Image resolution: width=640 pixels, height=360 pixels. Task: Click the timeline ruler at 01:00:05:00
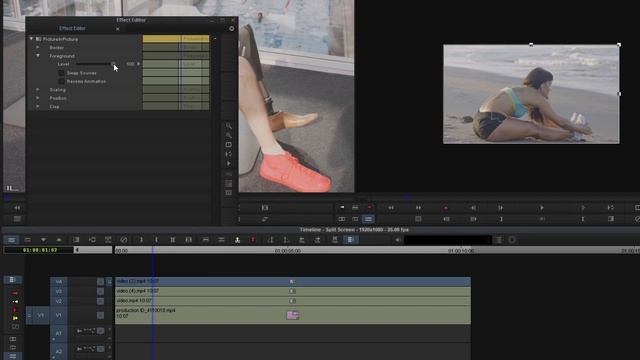coord(287,251)
